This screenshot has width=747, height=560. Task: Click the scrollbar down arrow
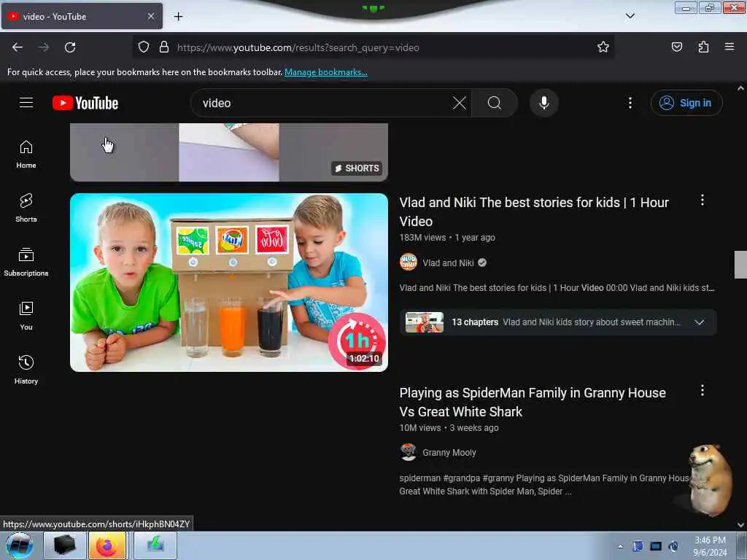(740, 525)
